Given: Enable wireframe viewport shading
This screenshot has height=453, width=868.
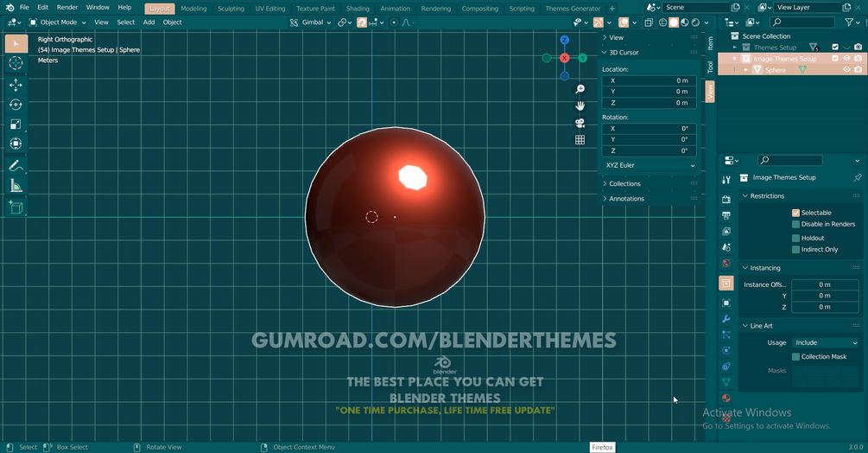Looking at the screenshot, I should (x=662, y=22).
